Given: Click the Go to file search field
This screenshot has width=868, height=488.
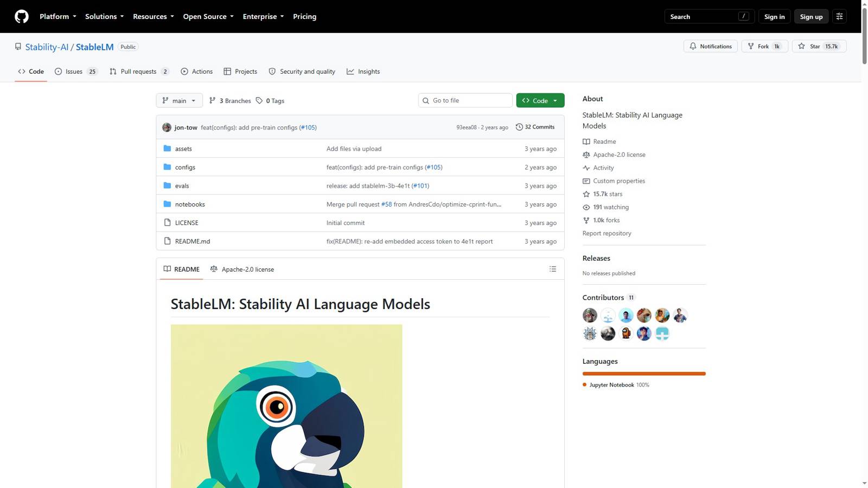Looking at the screenshot, I should point(465,100).
